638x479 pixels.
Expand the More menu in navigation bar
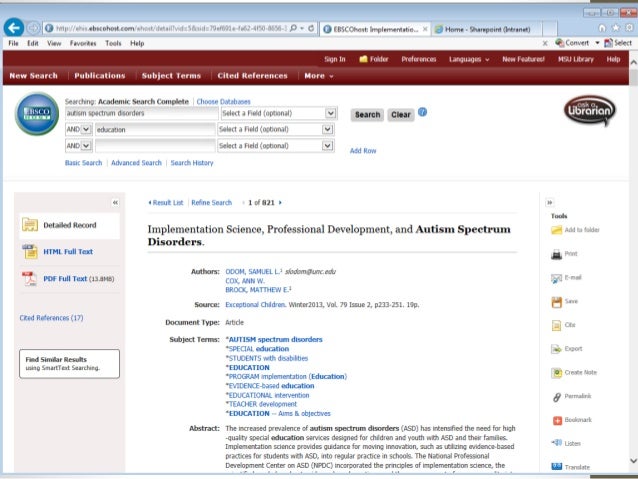[x=317, y=76]
